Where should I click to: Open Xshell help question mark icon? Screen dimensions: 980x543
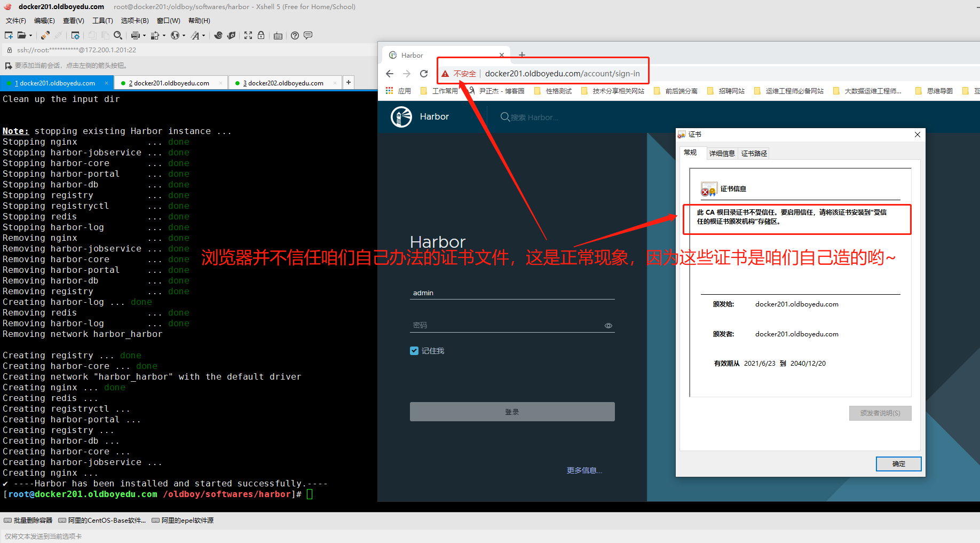(x=295, y=35)
